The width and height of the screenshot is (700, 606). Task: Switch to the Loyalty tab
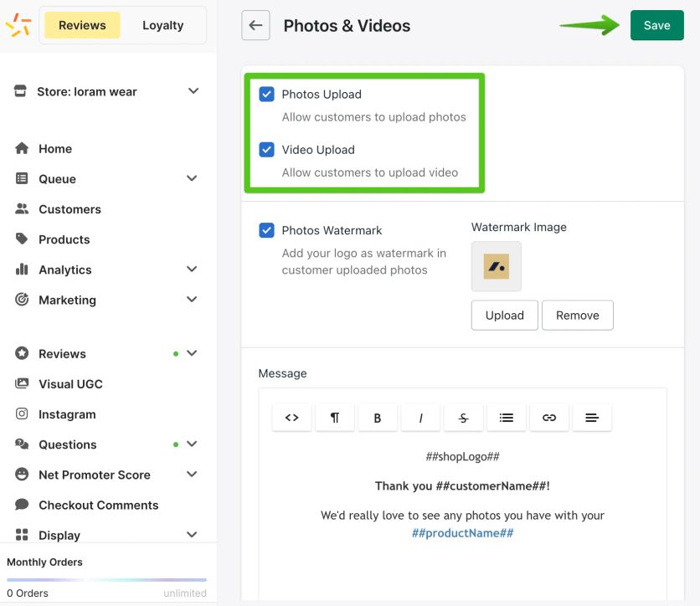[x=163, y=25]
